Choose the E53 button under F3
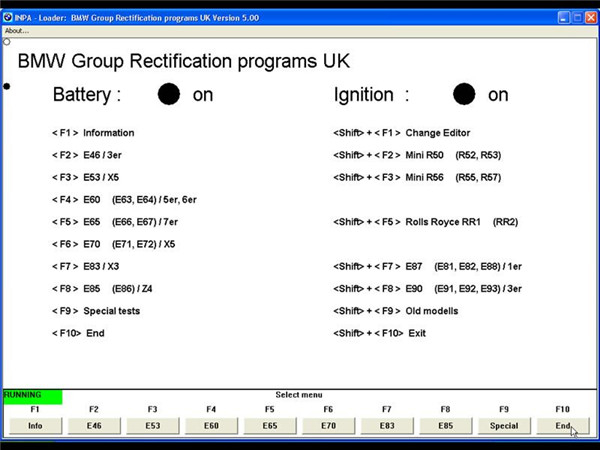This screenshot has width=600, height=450. click(153, 426)
